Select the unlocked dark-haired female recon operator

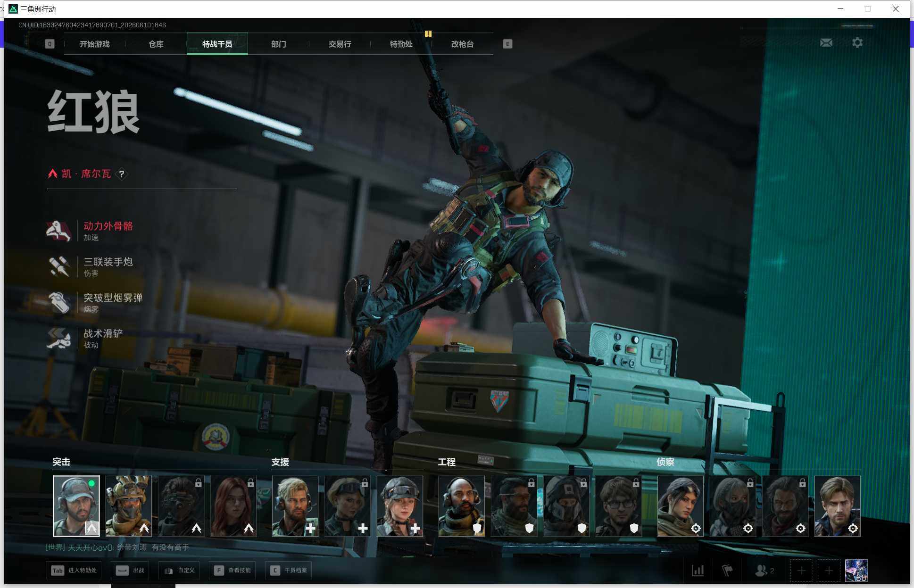coord(681,506)
